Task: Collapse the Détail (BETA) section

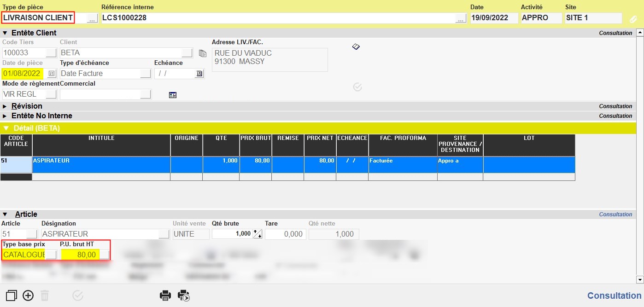Action: pyautogui.click(x=6, y=128)
